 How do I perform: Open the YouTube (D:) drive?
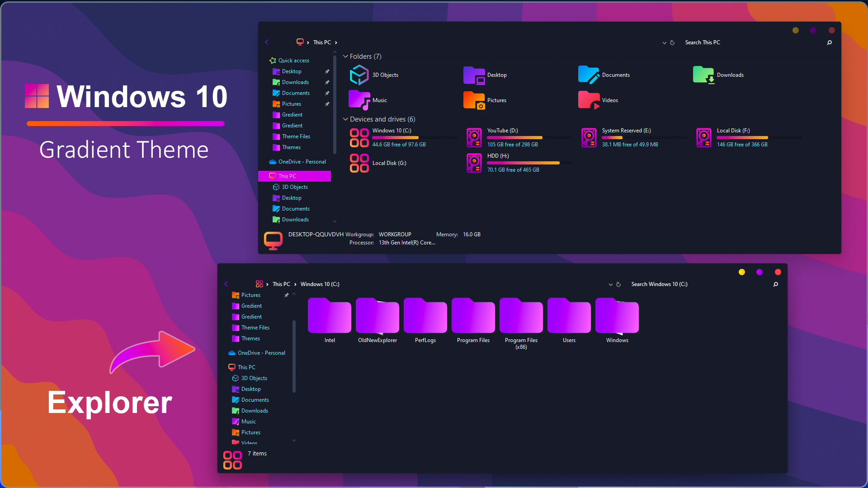(x=474, y=137)
